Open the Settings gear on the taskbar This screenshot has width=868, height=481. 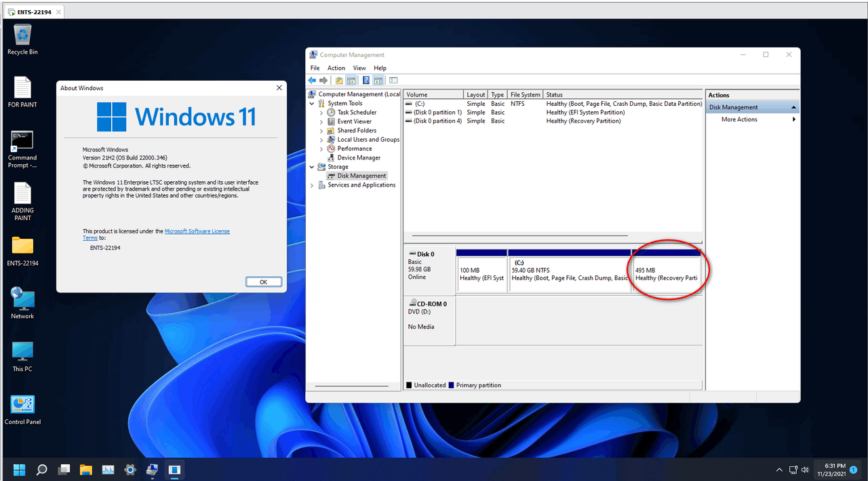tap(130, 469)
